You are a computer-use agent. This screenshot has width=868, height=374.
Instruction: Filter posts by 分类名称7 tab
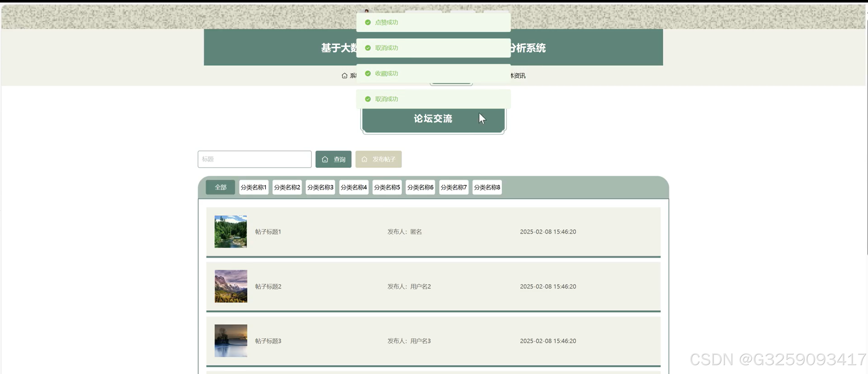pyautogui.click(x=454, y=187)
